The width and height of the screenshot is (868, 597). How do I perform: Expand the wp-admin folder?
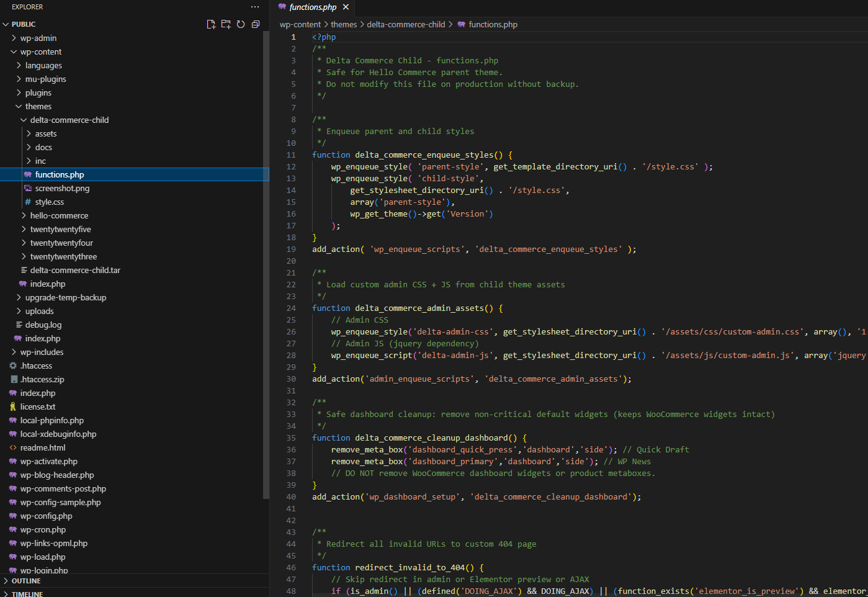[38, 38]
